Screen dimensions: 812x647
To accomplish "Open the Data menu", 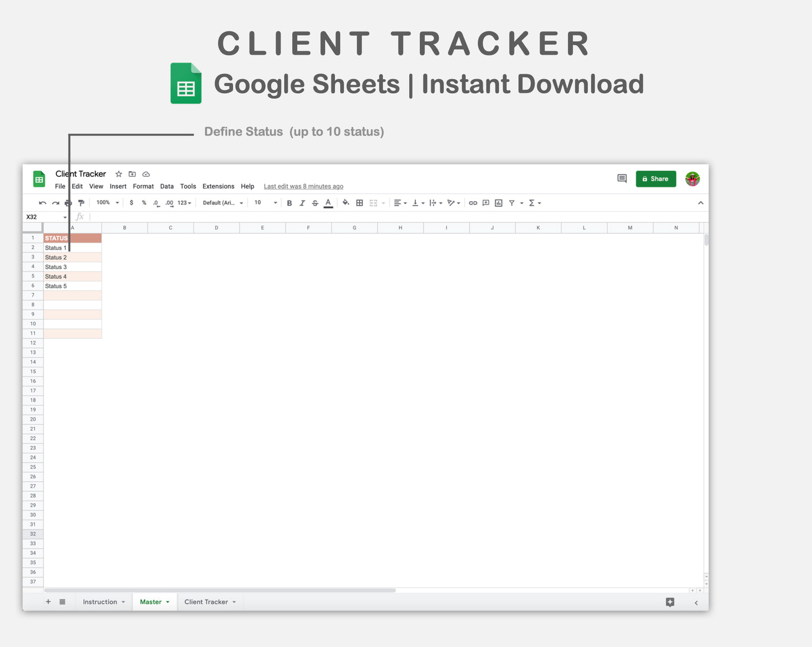I will point(167,186).
